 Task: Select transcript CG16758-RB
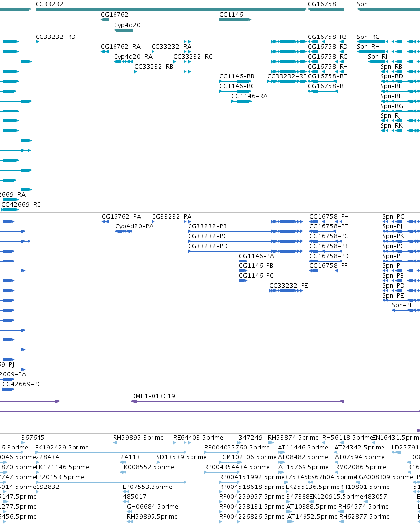pos(327,37)
